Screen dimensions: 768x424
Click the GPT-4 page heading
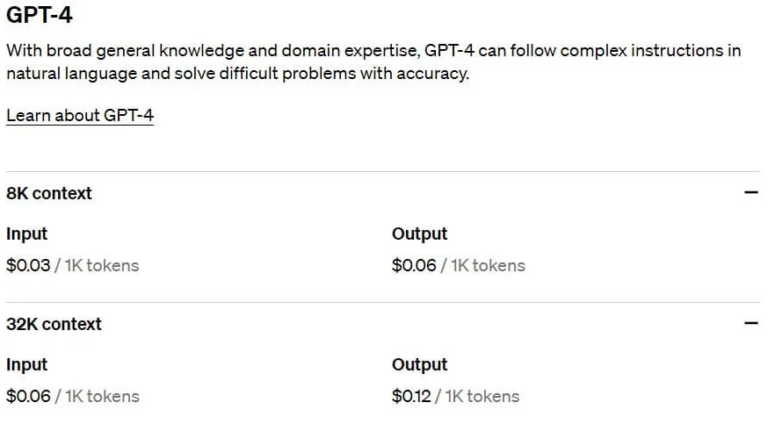(39, 16)
